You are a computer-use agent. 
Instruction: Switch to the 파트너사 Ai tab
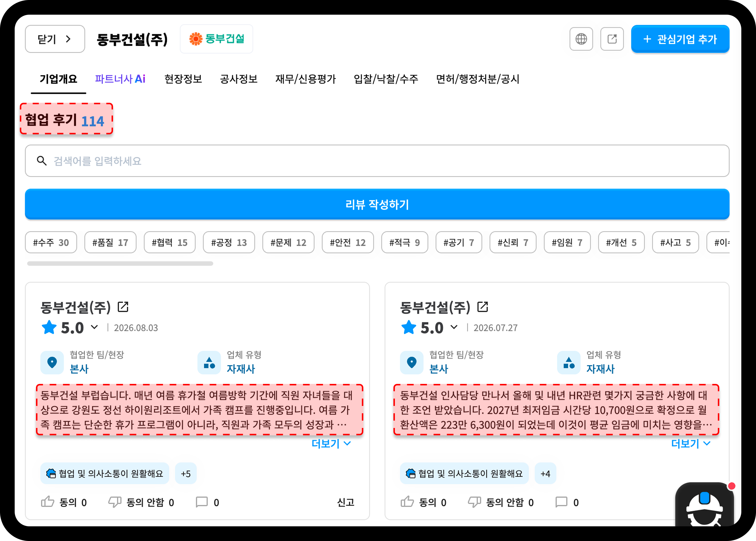[120, 79]
